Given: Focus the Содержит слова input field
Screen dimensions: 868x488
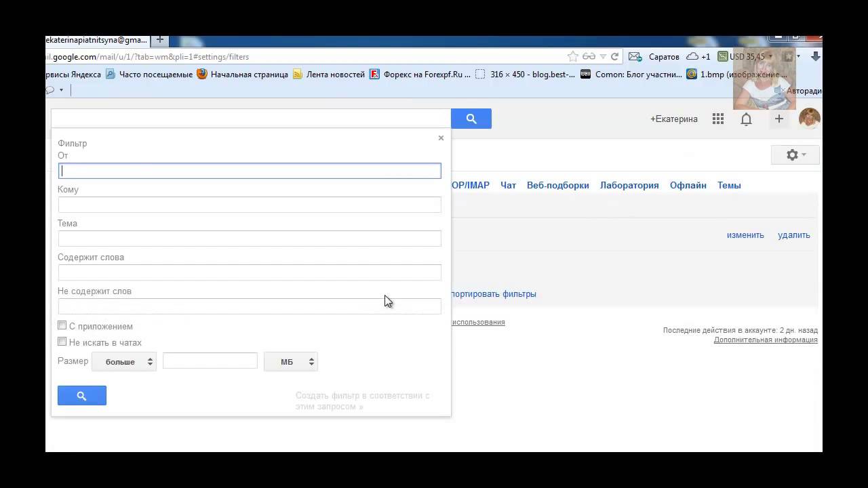Looking at the screenshot, I should pyautogui.click(x=250, y=272).
